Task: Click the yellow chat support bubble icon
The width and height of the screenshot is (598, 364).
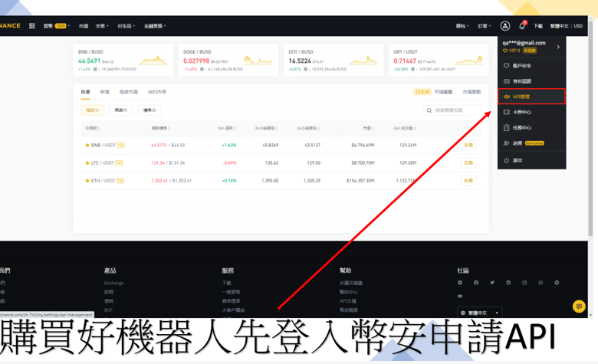Action: pyautogui.click(x=579, y=306)
